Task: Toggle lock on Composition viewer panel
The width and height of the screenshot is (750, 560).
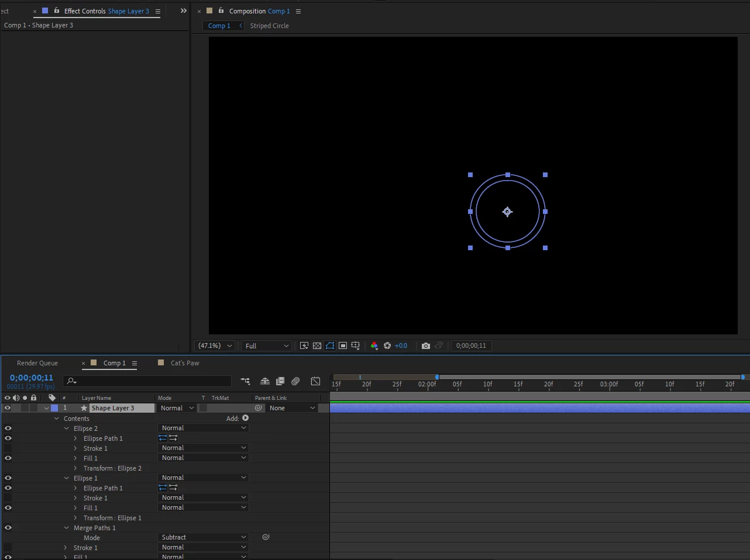Action: (221, 11)
